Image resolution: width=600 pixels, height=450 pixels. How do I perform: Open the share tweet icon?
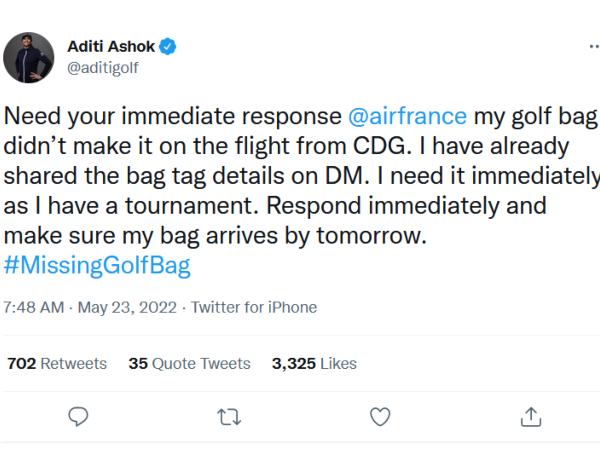pos(531,416)
